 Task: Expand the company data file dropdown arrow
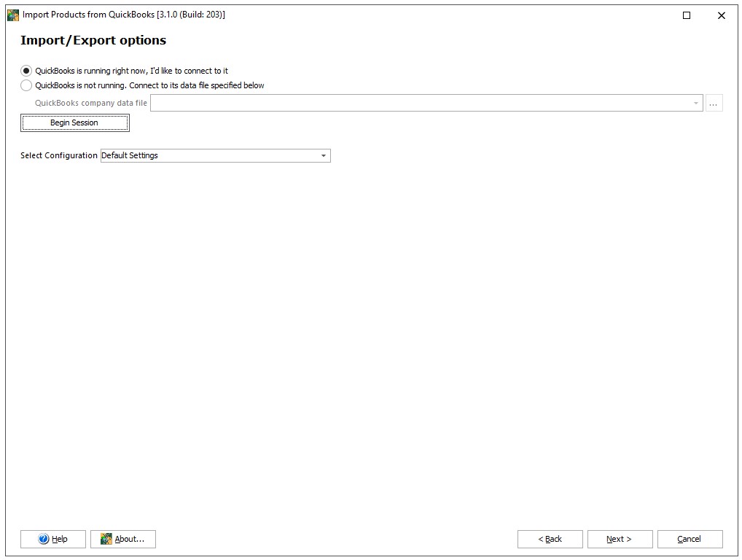point(695,104)
